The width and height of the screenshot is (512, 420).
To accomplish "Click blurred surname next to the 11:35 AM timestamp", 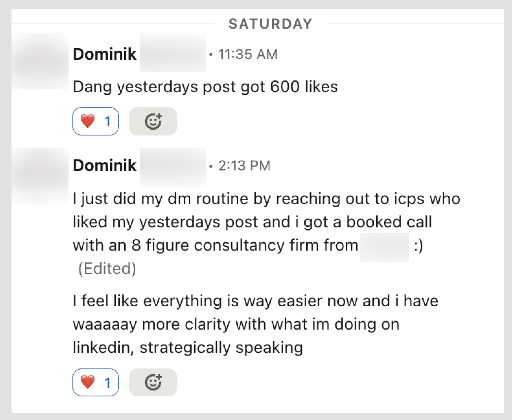I will (x=173, y=53).
